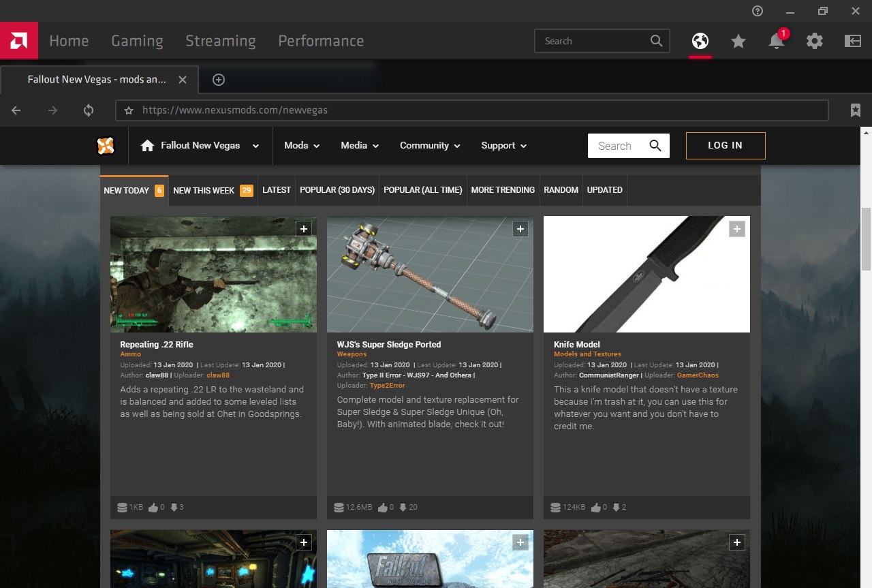This screenshot has width=872, height=588.
Task: Open the notifications bell icon
Action: pos(776,42)
